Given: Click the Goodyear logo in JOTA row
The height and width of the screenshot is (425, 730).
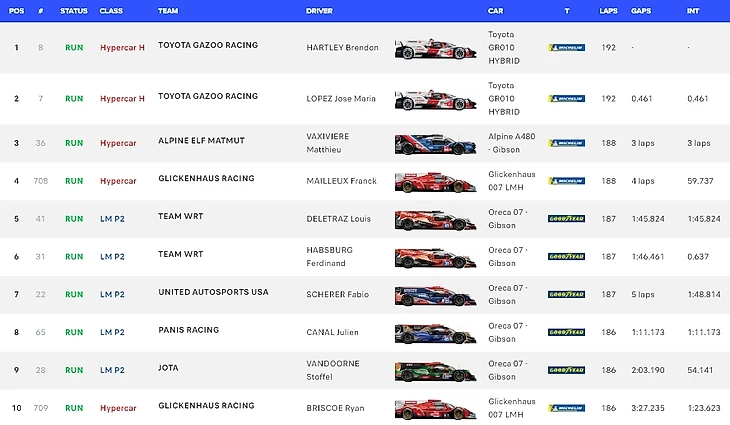Looking at the screenshot, I should (x=567, y=370).
